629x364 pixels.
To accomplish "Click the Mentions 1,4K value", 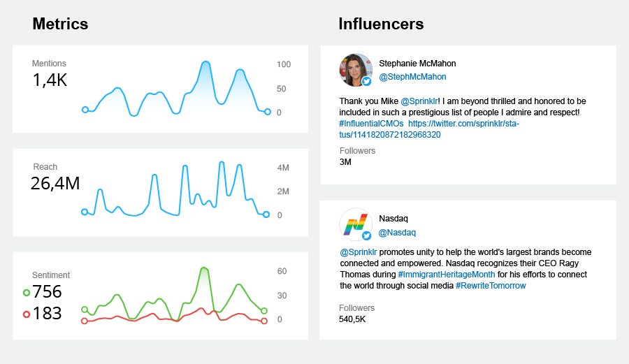I will coord(50,80).
